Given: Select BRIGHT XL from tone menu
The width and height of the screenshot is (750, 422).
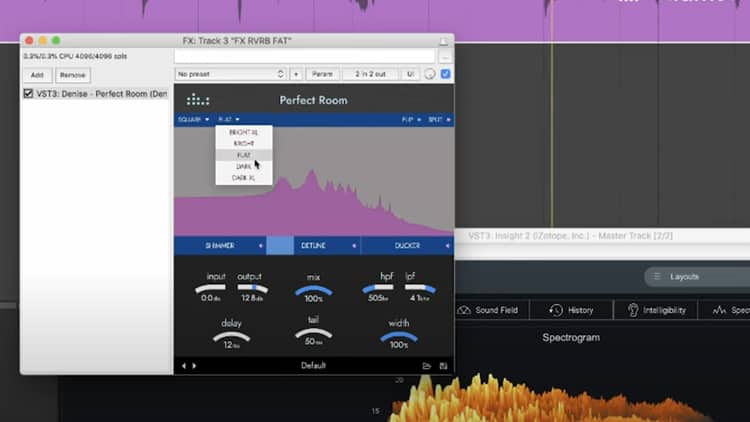Looking at the screenshot, I should tap(244, 132).
